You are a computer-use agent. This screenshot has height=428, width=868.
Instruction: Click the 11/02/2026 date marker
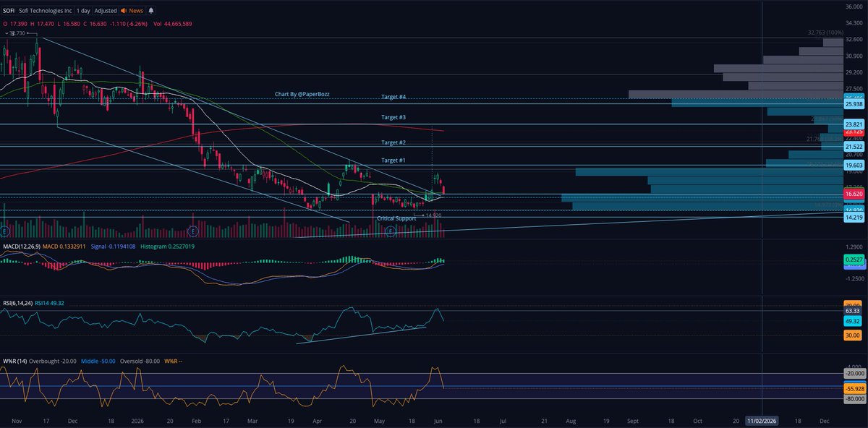[x=762, y=420]
